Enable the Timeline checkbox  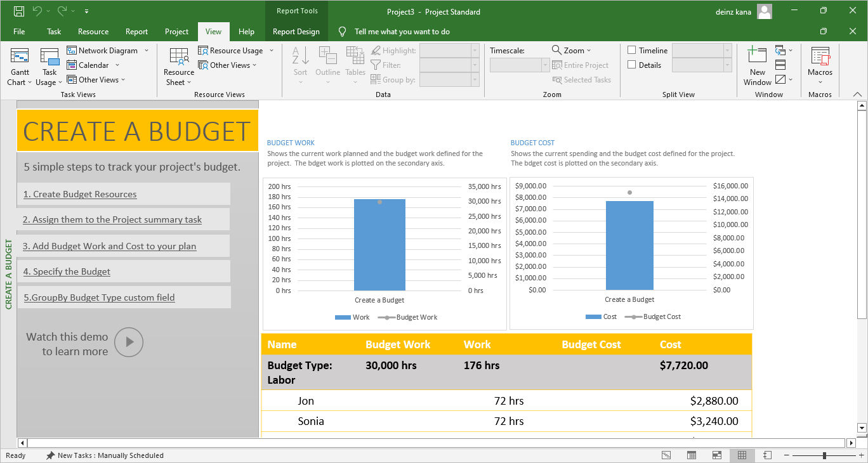(632, 51)
